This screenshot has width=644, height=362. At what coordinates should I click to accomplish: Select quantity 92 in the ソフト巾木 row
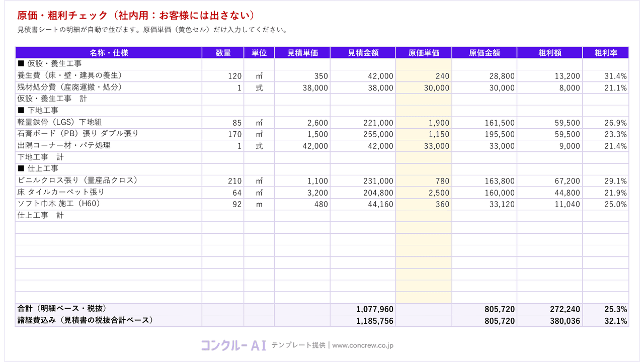pos(223,204)
